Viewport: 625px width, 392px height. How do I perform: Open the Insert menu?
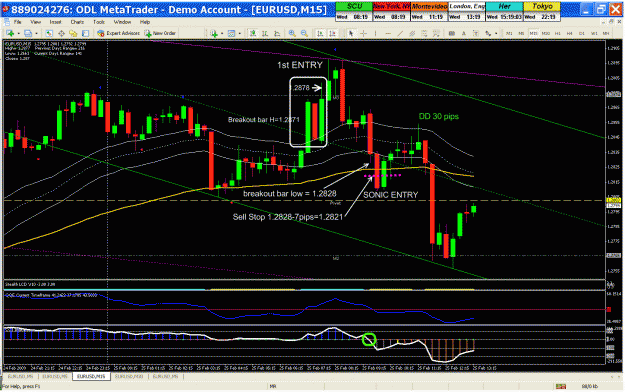[55, 22]
